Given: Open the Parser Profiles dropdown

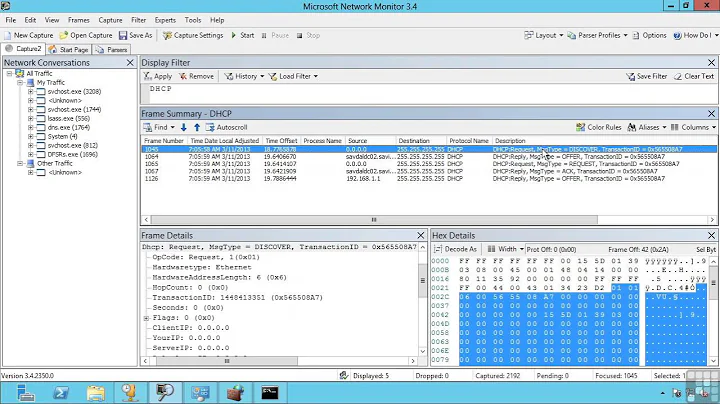Looking at the screenshot, I should (597, 35).
